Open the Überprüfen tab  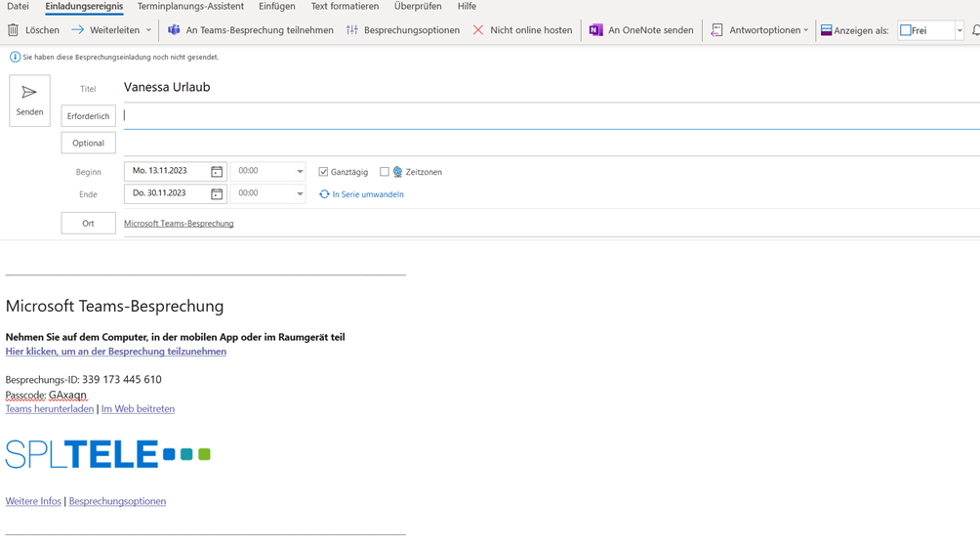click(x=418, y=6)
